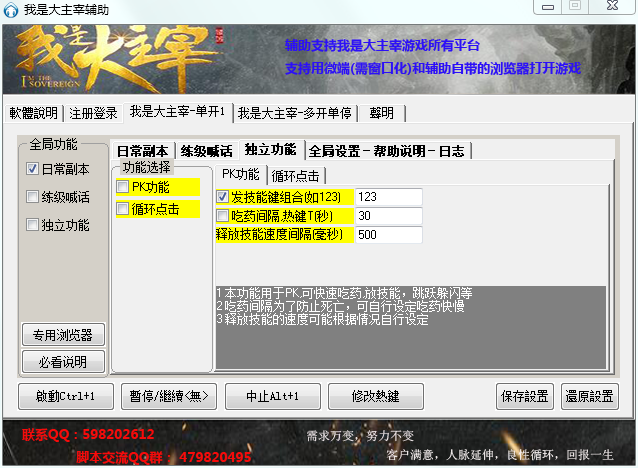Click the 修改熱鍵 button
The height and width of the screenshot is (468, 638).
click(374, 396)
